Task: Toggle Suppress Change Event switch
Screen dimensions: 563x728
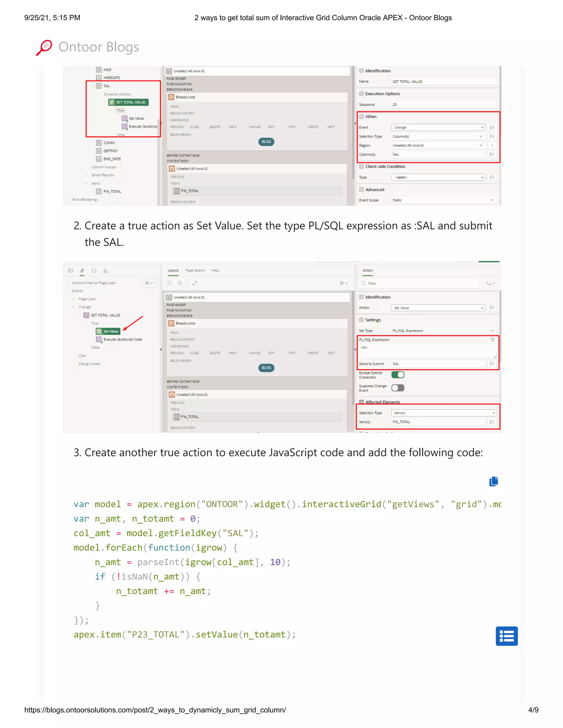Action: click(x=398, y=388)
